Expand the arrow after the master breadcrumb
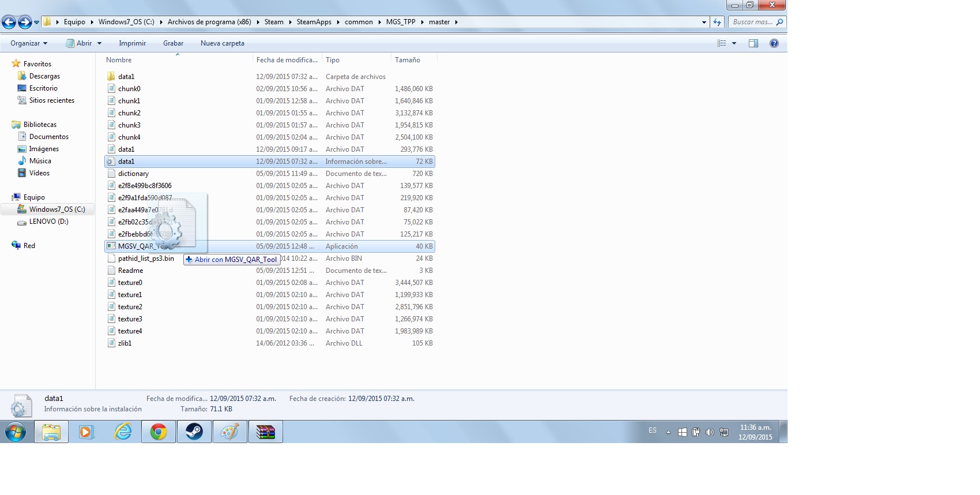The image size is (980, 495). coord(457,22)
